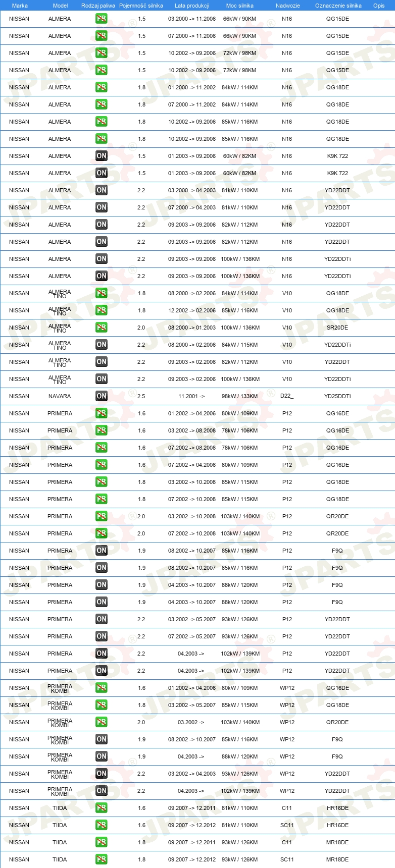The height and width of the screenshot is (868, 395).
Task: Select the 84kW / 115KM power cell
Action: point(239,345)
